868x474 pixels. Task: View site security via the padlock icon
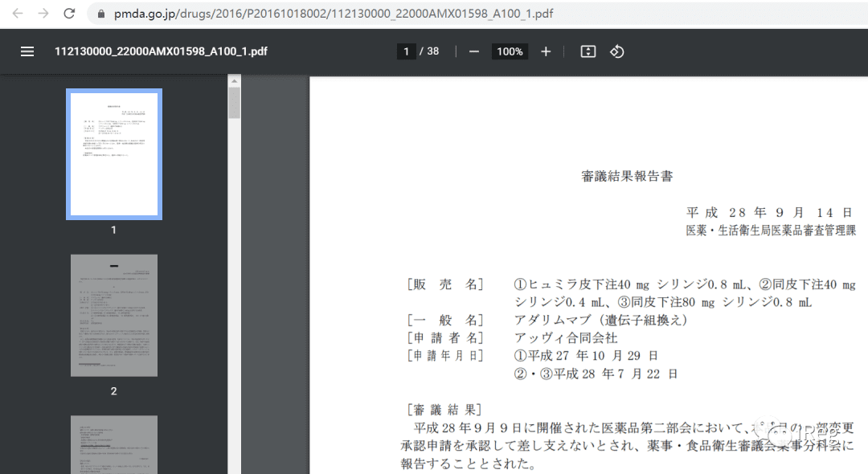[x=101, y=14]
